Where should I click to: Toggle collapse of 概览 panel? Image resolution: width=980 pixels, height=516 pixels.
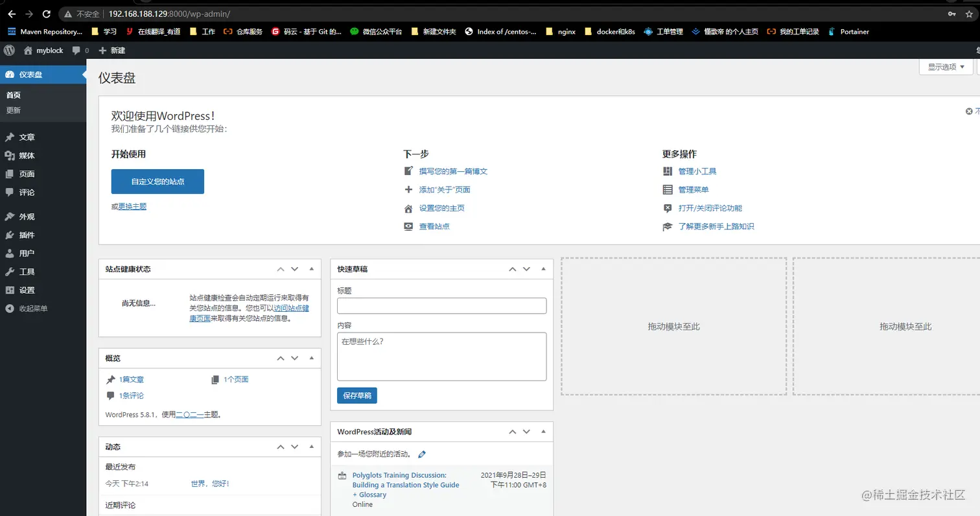coord(311,358)
